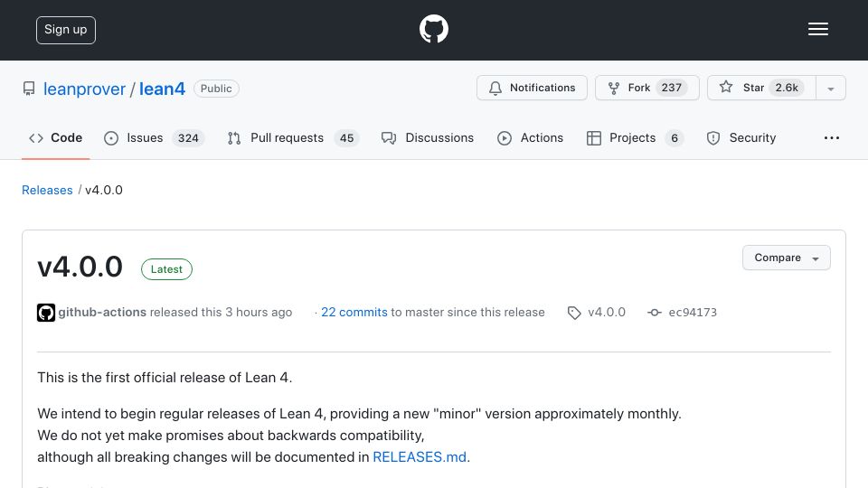Viewport: 868px width, 488px height.
Task: Open Notifications for this repository
Action: pos(532,88)
